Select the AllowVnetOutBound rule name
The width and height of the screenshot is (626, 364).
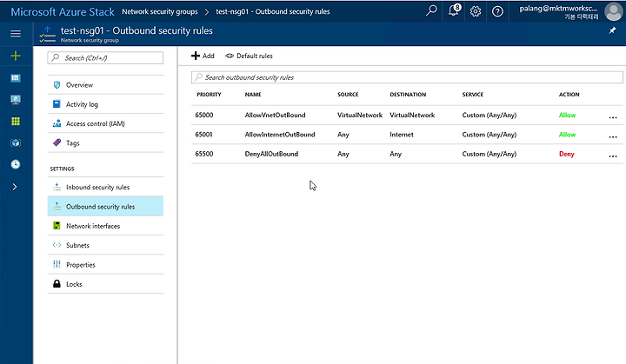[x=275, y=115]
